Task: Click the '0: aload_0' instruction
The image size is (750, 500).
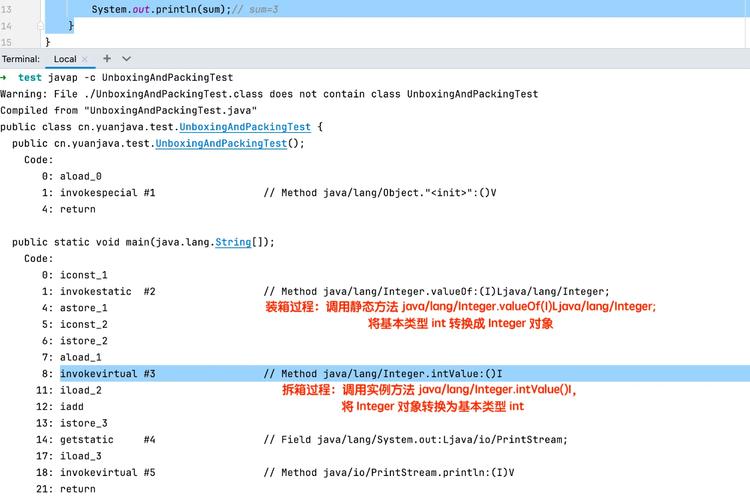Action: [x=72, y=176]
